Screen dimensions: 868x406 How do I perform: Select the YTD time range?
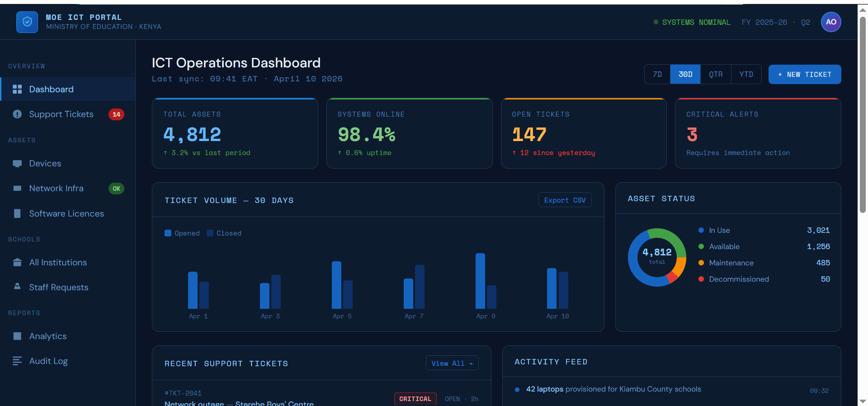click(746, 75)
